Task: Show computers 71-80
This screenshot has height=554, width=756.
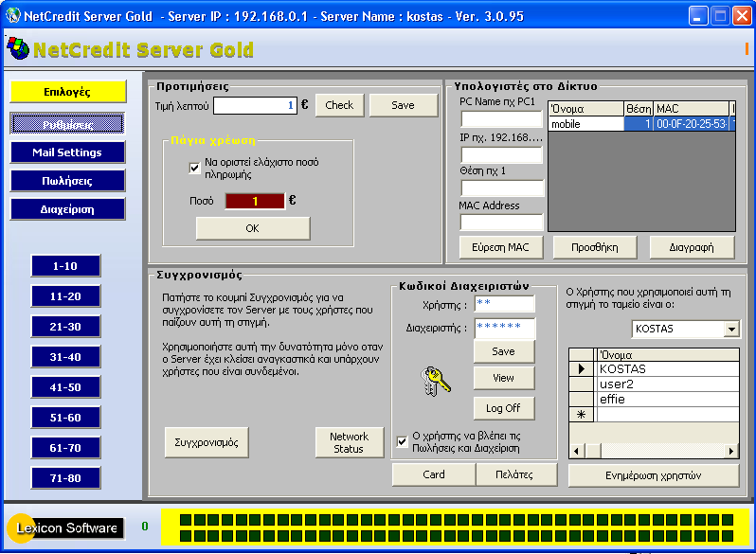Action: click(x=65, y=478)
